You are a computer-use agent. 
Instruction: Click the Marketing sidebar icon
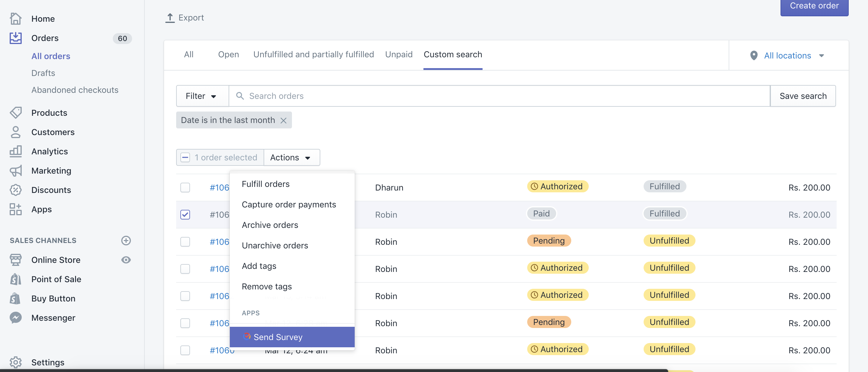16,170
